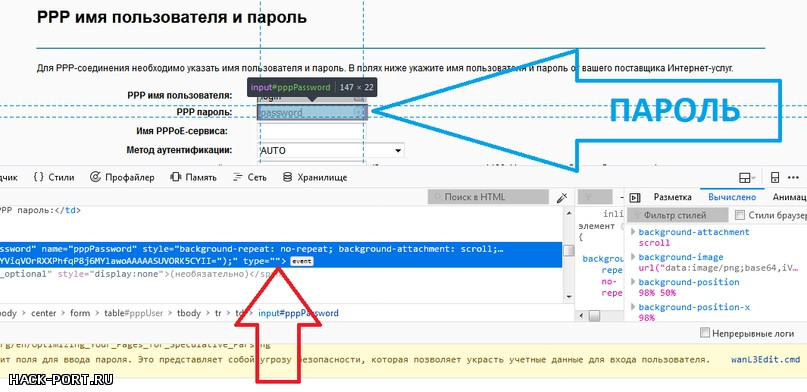The width and height of the screenshot is (807, 392).
Task: Click the input#pppPassword breadcrumb
Action: [x=299, y=313]
